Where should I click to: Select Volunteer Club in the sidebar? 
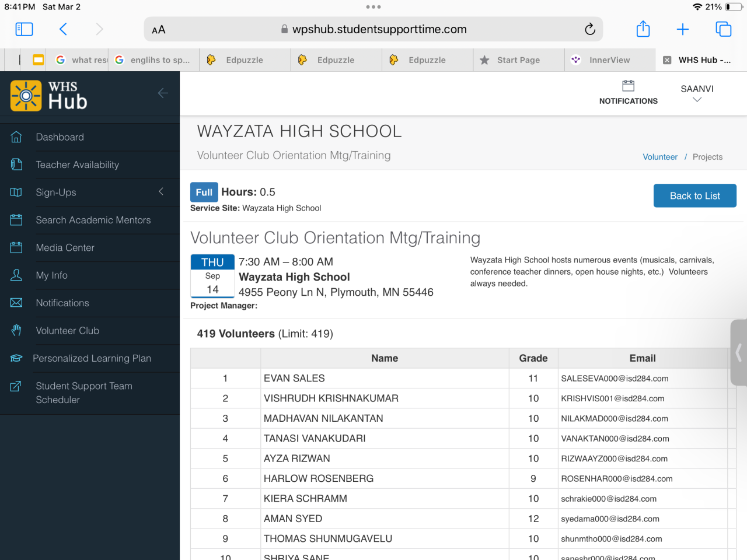pyautogui.click(x=67, y=331)
